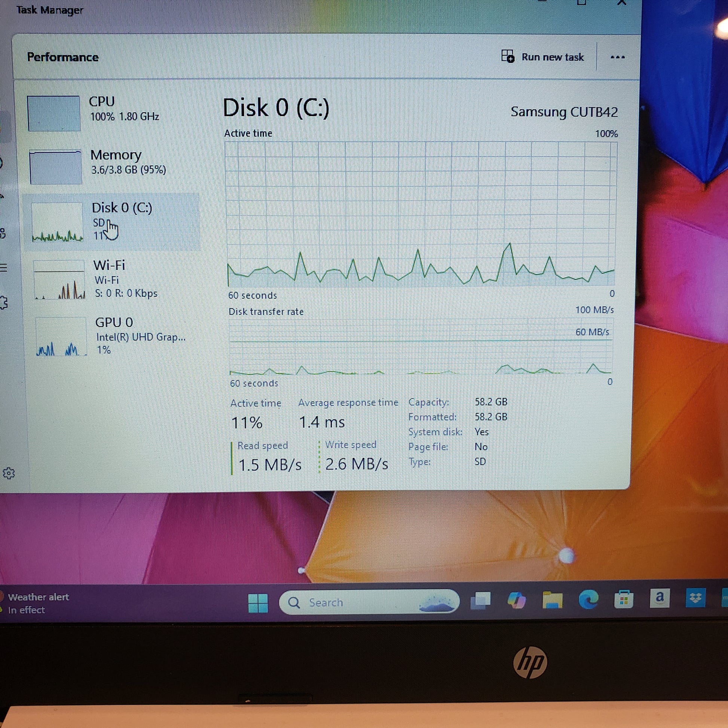Click the 11% active time value

coord(247,422)
